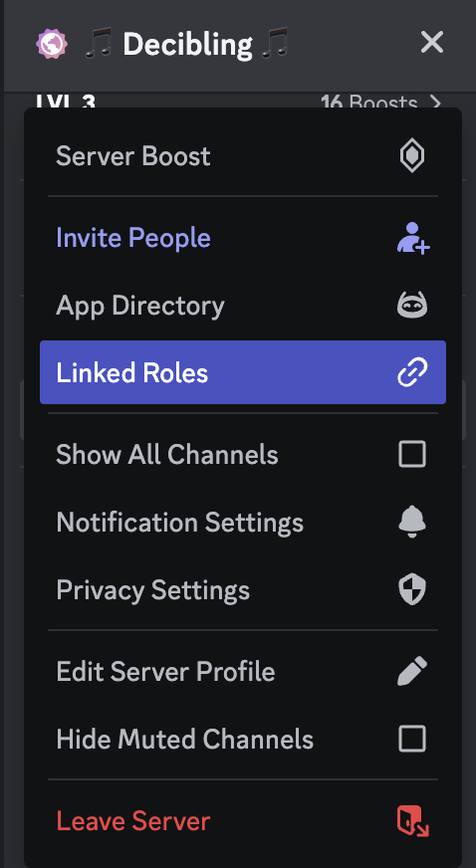Click the App Directory robot icon

[x=412, y=305]
